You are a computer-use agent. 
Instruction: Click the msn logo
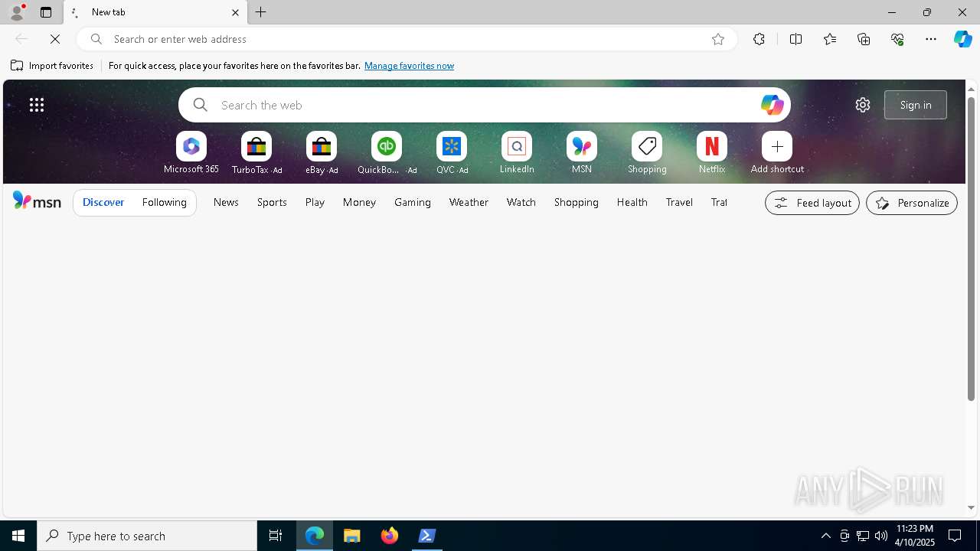pos(37,201)
